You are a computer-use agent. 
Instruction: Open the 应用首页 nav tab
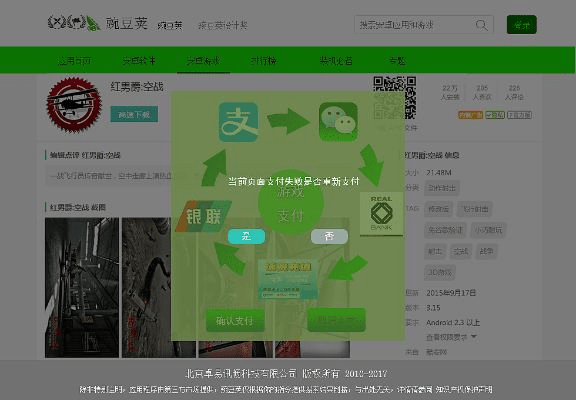(x=75, y=61)
